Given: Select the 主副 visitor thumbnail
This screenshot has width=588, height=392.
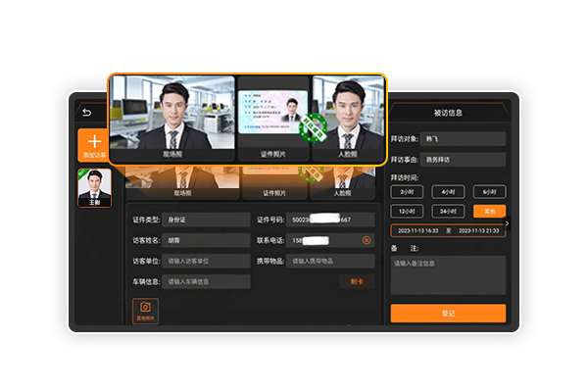Looking at the screenshot, I should coord(94,187).
